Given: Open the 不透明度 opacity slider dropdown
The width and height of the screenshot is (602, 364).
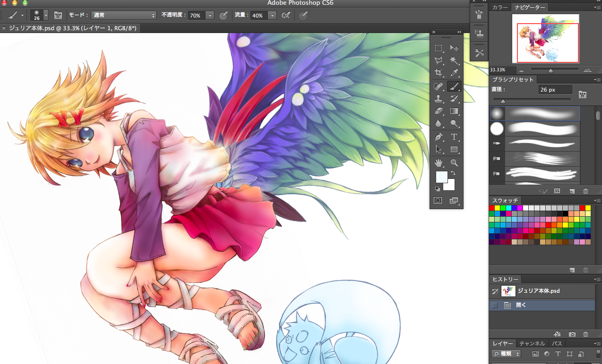Looking at the screenshot, I should (x=210, y=16).
